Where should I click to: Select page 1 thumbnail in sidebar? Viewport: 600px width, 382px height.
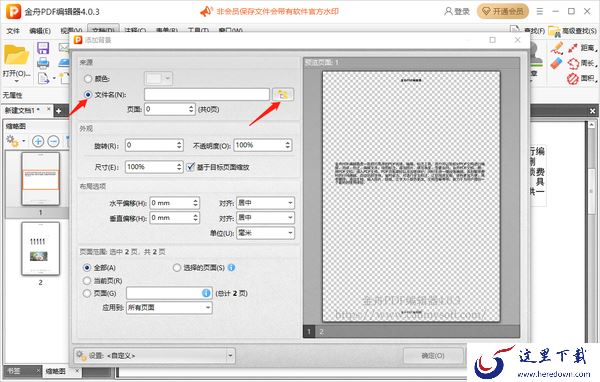[41, 179]
